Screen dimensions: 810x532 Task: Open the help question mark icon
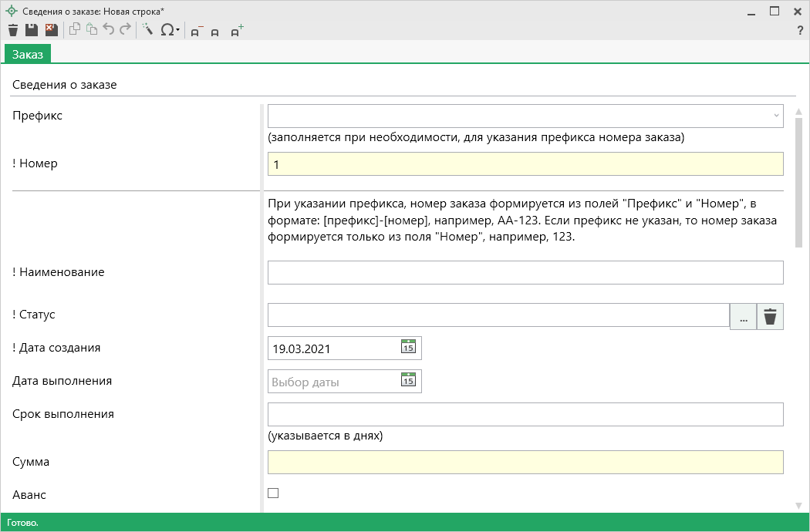click(800, 31)
